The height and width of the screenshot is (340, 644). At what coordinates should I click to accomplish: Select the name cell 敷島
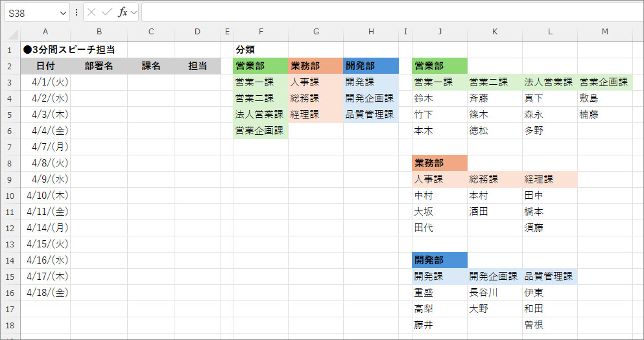pos(604,98)
